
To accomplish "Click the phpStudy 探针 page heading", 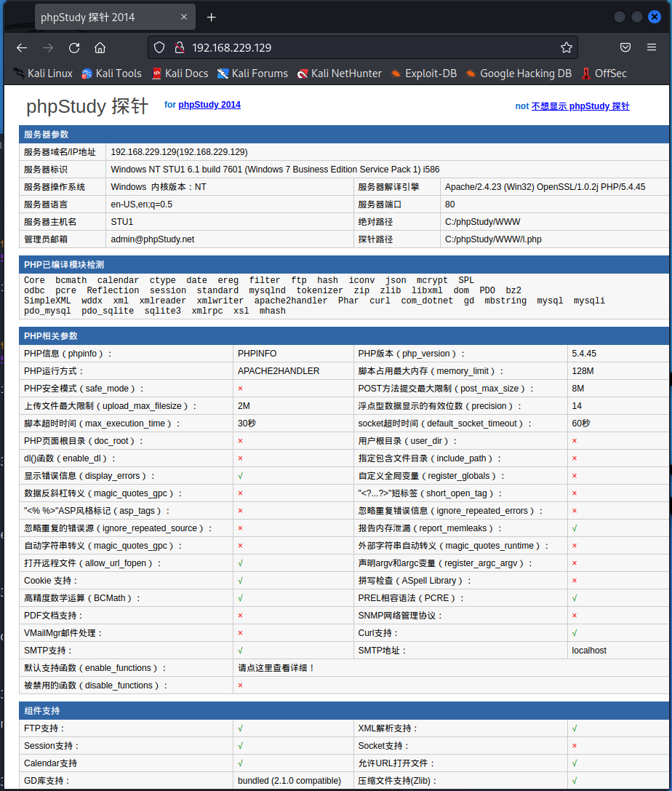I will click(x=87, y=106).
